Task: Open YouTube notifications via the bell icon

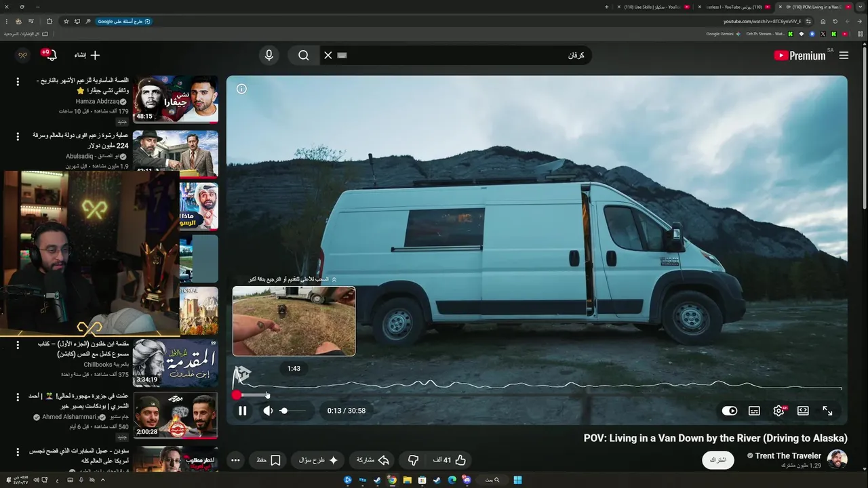Action: click(51, 56)
